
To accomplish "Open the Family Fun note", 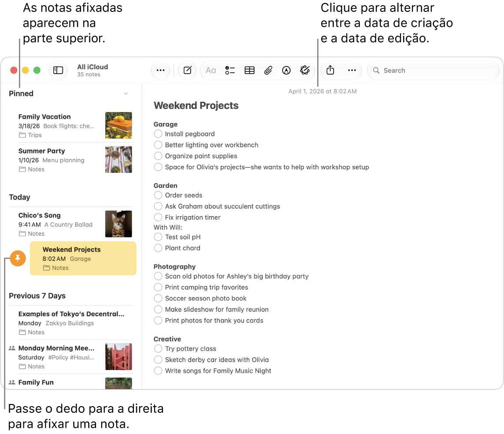I will coord(71,382).
